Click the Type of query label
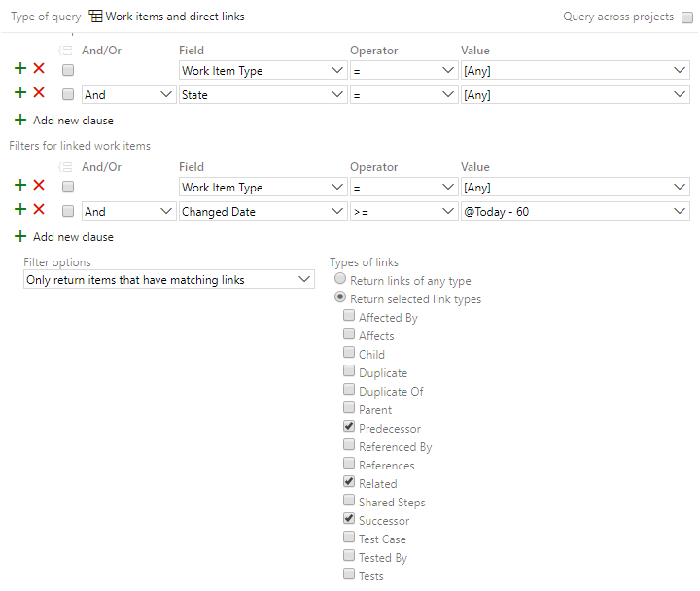Screen dimensions: 700x591 coord(46,17)
